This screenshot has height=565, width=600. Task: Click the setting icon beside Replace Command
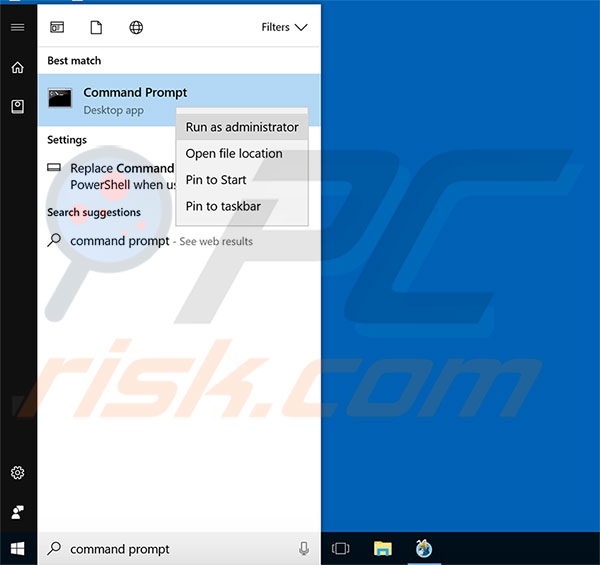tap(54, 168)
